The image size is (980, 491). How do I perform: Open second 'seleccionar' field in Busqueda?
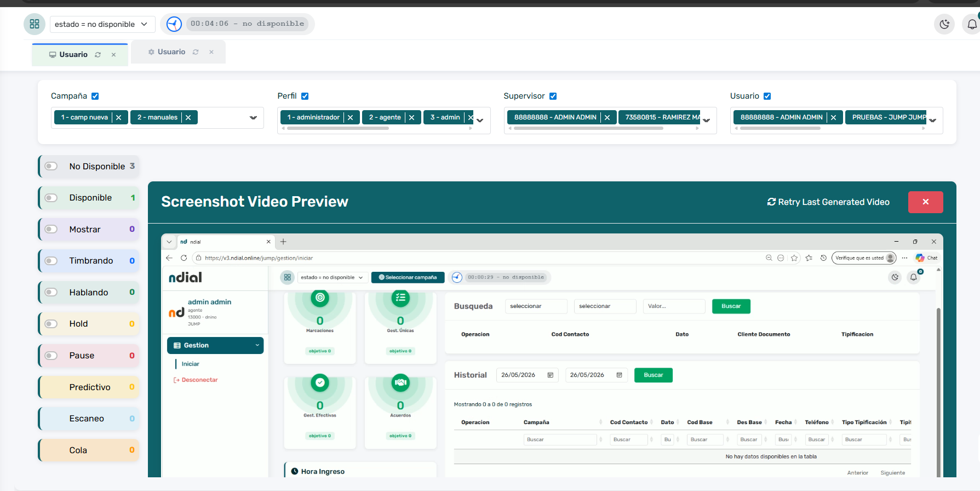pyautogui.click(x=605, y=306)
